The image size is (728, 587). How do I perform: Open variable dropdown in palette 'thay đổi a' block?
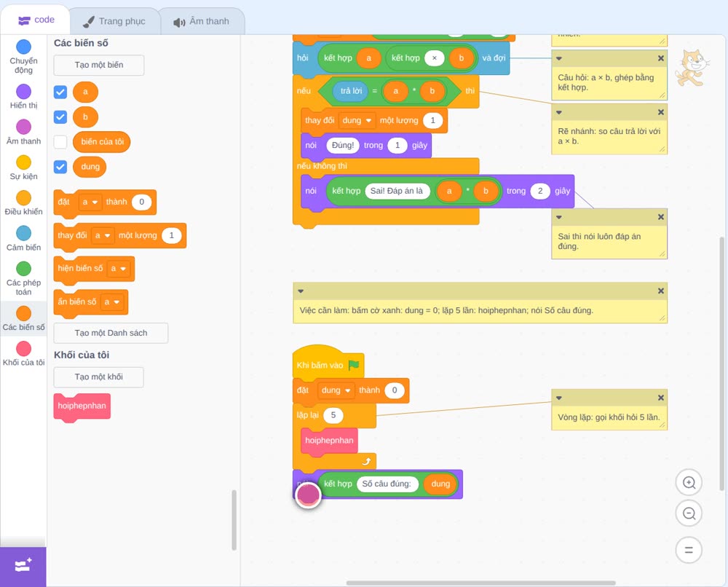(x=103, y=235)
